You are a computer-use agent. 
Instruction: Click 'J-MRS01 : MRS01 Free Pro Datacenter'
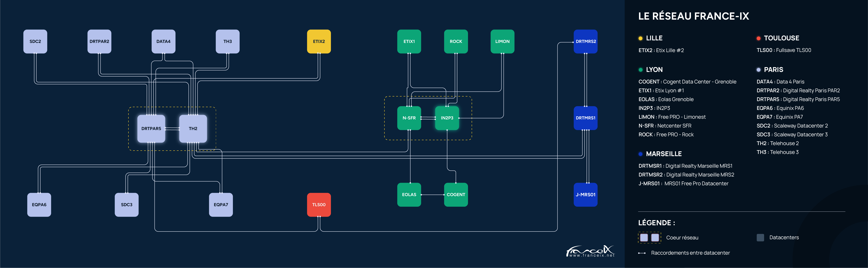[x=683, y=183]
